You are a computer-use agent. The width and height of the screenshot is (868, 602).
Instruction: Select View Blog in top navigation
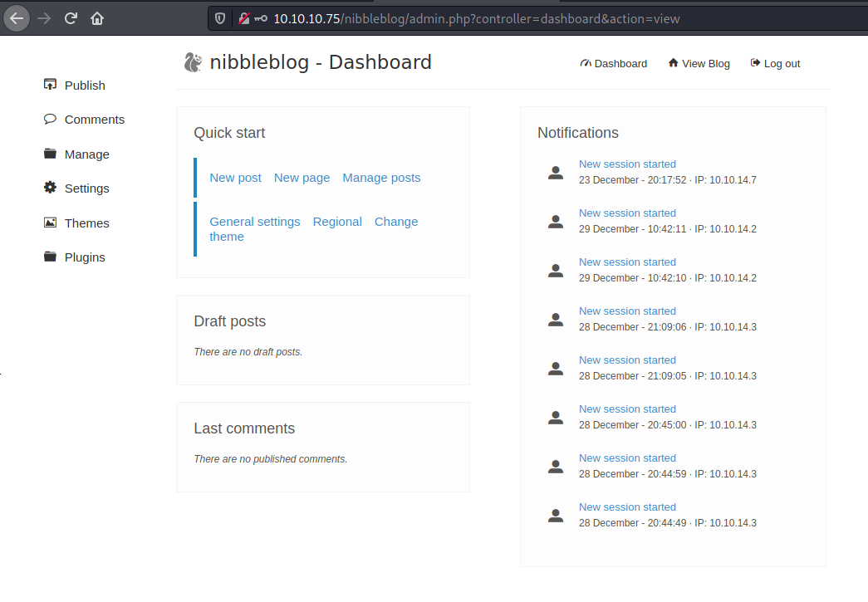(699, 63)
